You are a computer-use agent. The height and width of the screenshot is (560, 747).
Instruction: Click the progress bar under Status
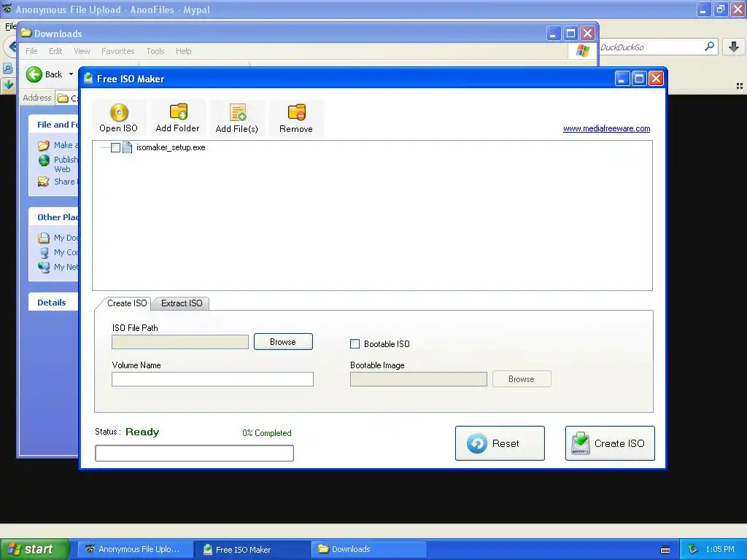point(194,453)
